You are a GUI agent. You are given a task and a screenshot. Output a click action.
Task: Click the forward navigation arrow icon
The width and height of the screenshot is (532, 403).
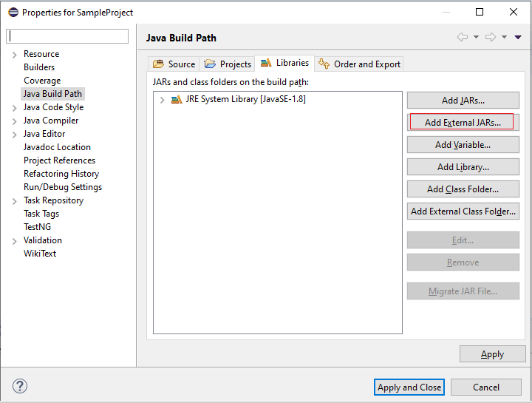pyautogui.click(x=491, y=37)
